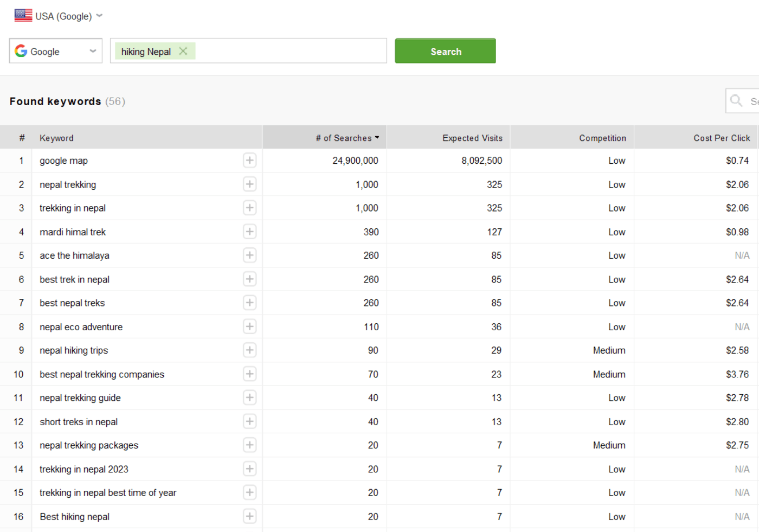The image size is (759, 532).
Task: Select the keyword "trekking in nepal"
Action: [73, 208]
